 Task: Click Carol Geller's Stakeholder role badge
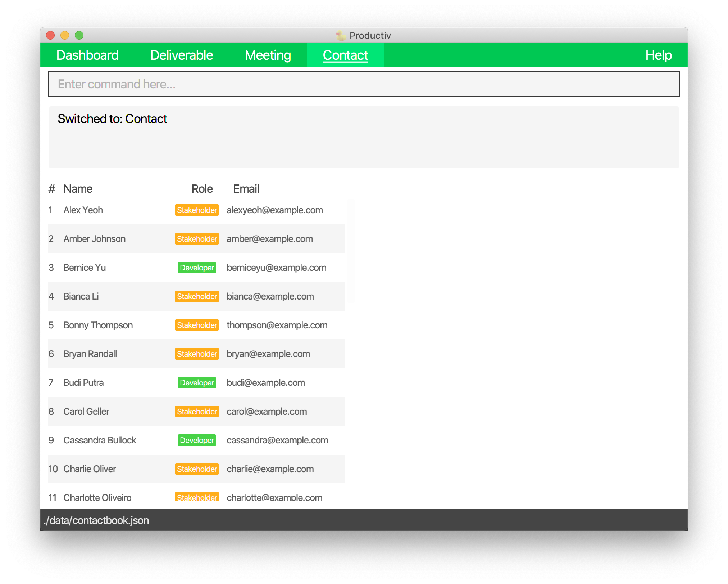coord(197,411)
